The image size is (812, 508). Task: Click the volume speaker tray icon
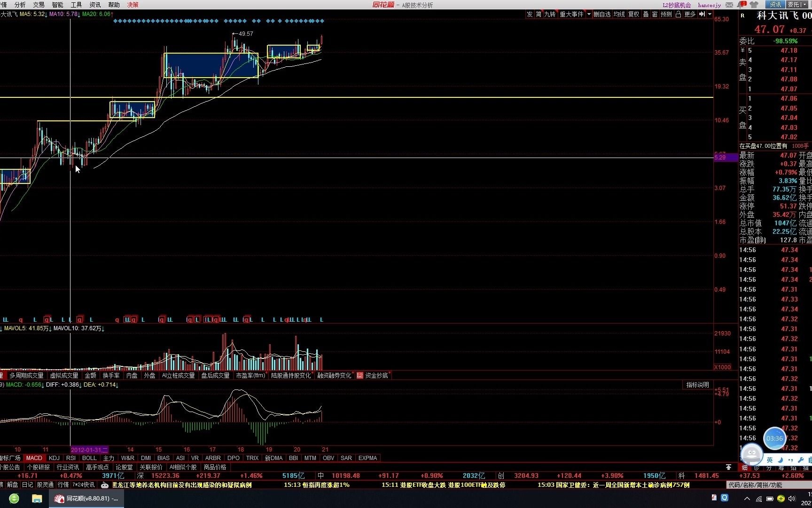(792, 499)
